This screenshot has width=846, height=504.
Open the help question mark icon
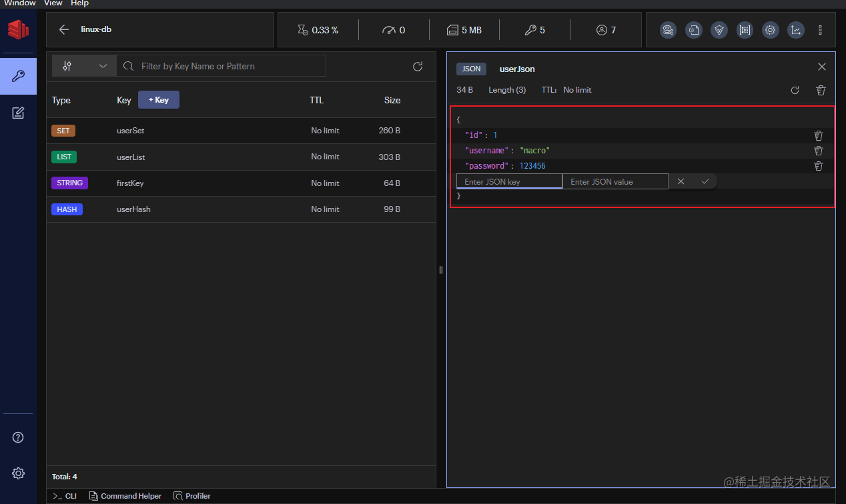[18, 437]
